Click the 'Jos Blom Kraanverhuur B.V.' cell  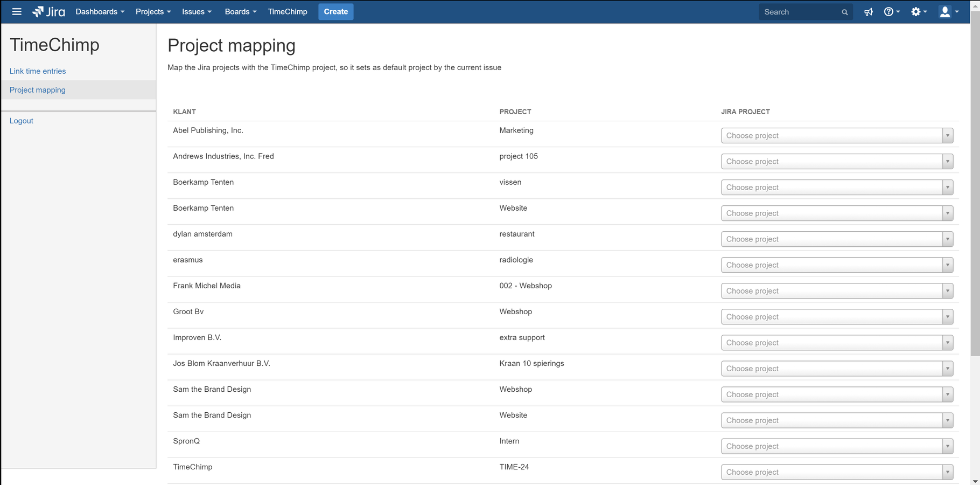[x=222, y=363]
